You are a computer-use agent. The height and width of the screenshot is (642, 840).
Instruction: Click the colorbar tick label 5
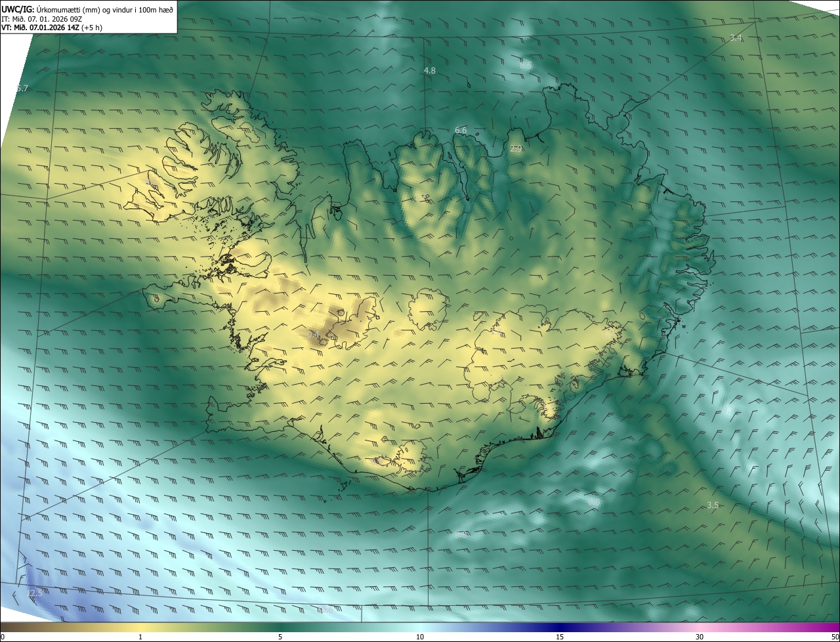[x=280, y=637]
